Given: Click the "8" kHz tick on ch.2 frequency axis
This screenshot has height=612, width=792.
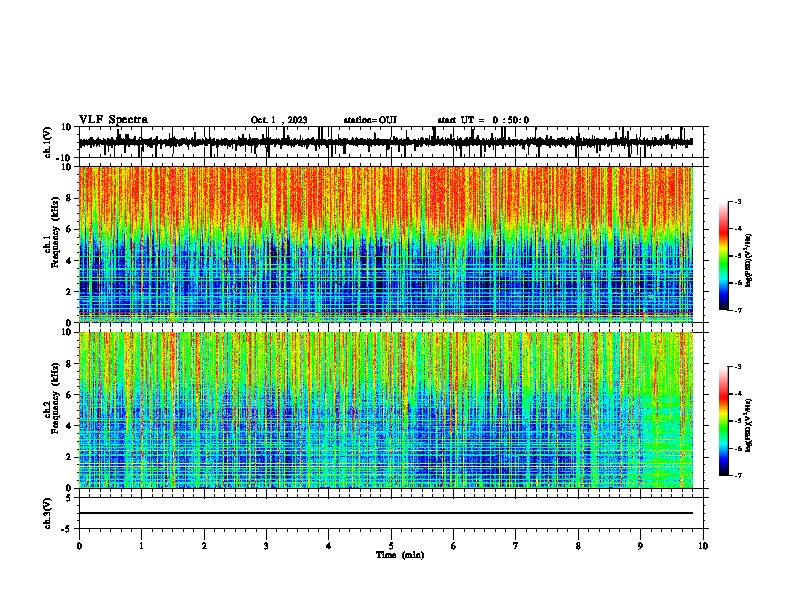Looking at the screenshot, I should pos(69,364).
